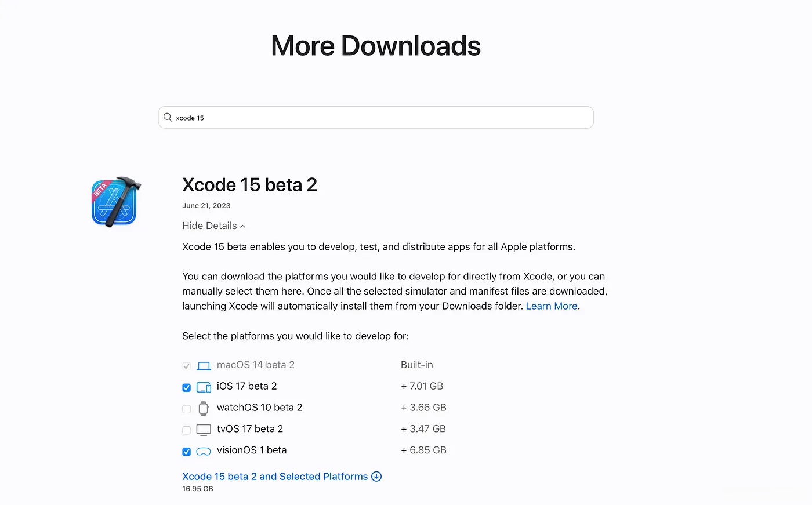Click the visionOS headset platform icon
The height and width of the screenshot is (505, 812).
[x=204, y=451]
